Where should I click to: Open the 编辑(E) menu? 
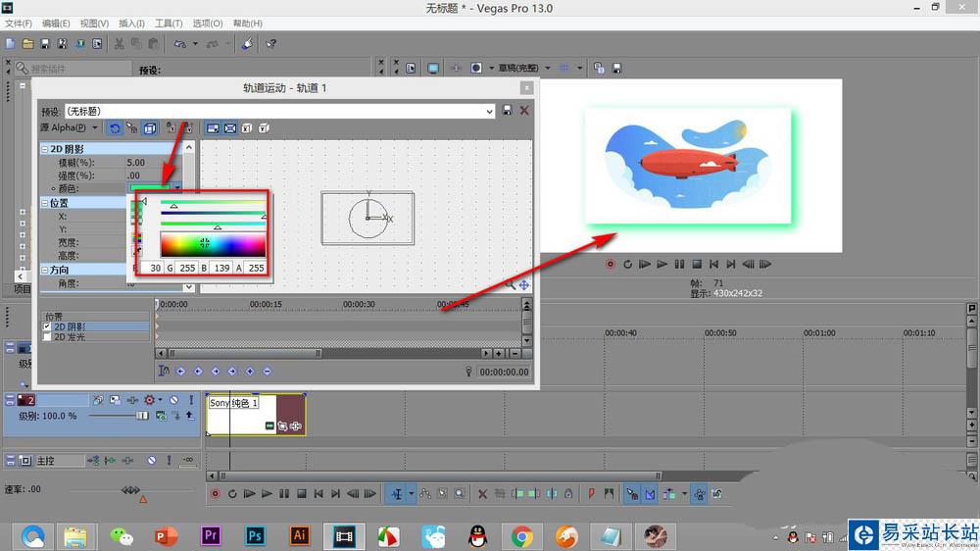[56, 24]
